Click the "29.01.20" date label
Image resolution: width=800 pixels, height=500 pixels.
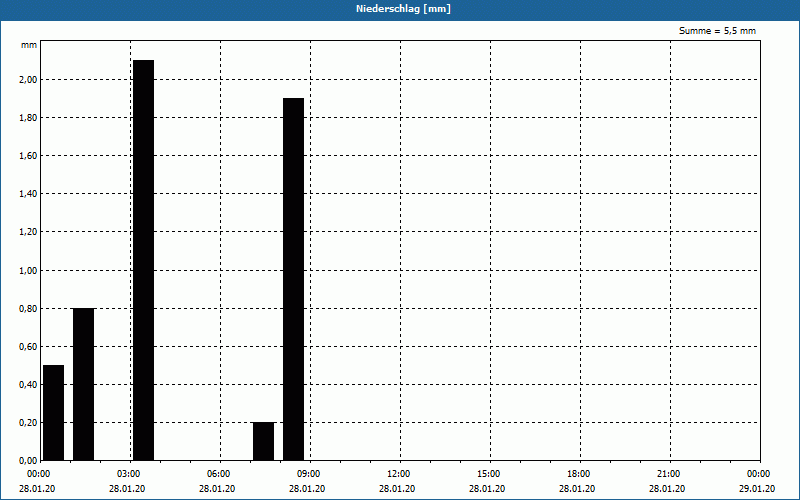(x=757, y=489)
